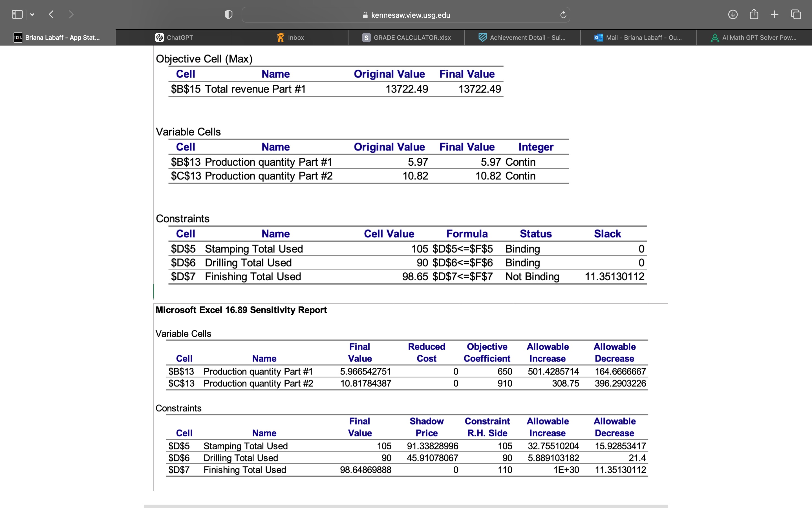Click the Outlook mail tab favicon
This screenshot has height=508, width=812.
[599, 38]
